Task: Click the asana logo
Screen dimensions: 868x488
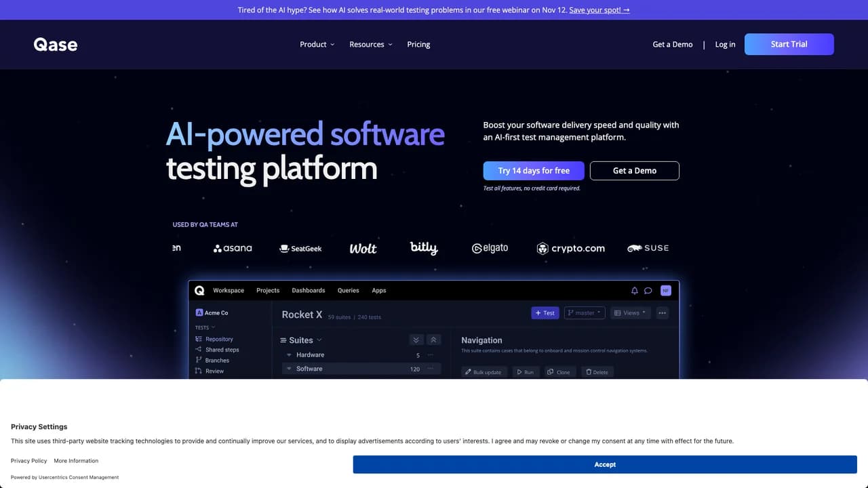Action: coord(233,249)
